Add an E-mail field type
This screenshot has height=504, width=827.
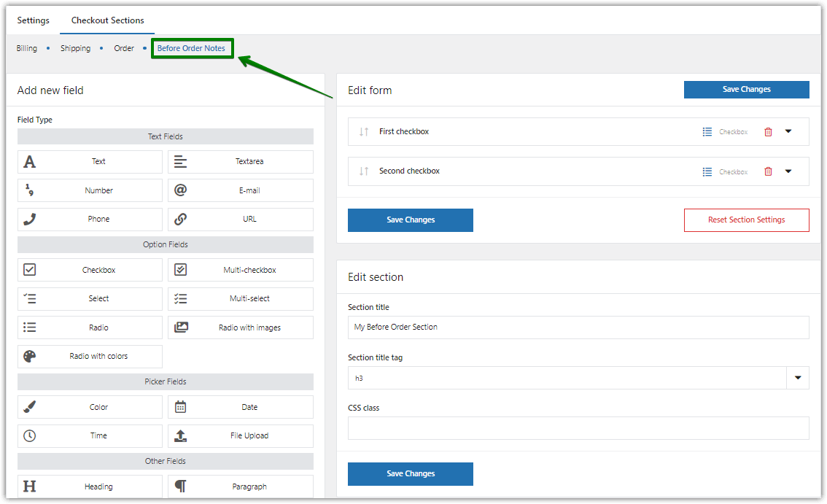(x=241, y=190)
